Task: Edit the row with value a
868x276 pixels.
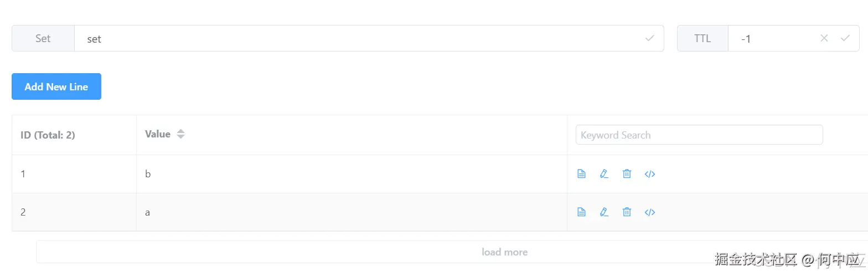Action: pyautogui.click(x=604, y=212)
